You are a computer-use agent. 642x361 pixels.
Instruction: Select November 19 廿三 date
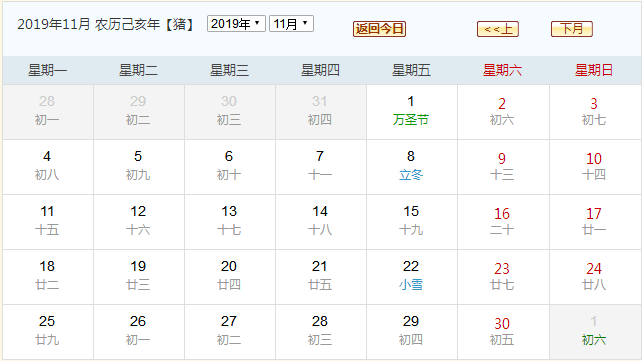[x=138, y=277]
